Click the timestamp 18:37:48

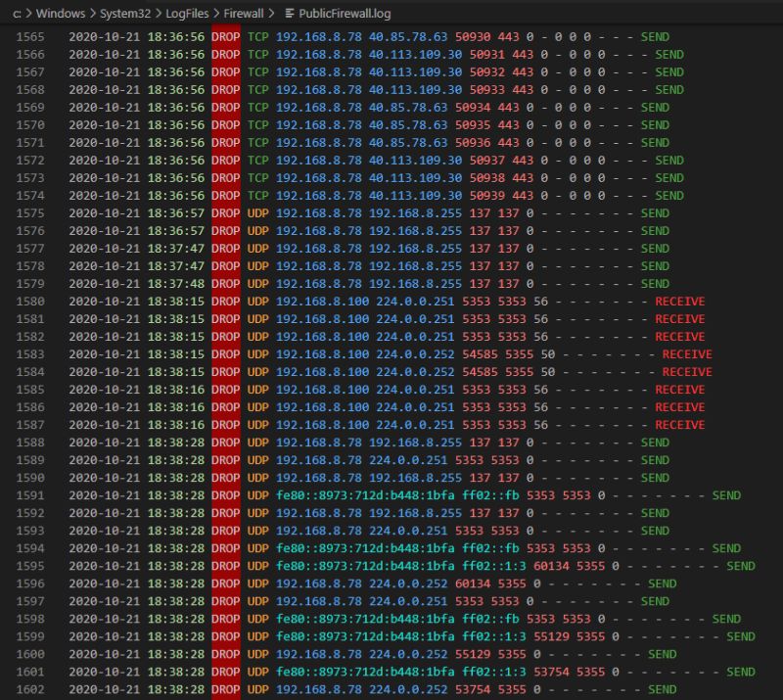coord(176,284)
